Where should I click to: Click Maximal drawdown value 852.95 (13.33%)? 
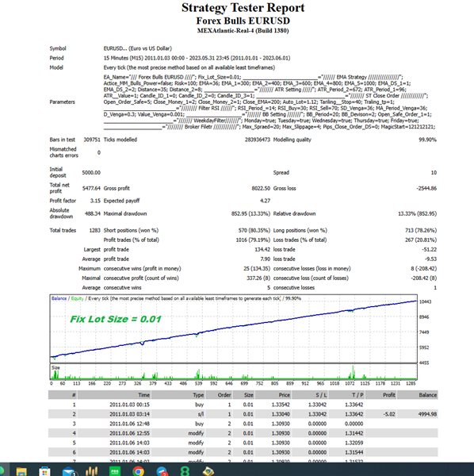250,213
